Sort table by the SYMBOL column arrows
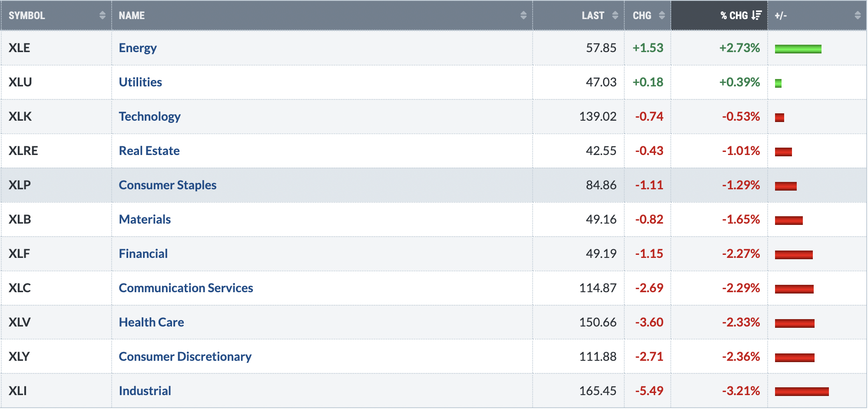 point(102,16)
